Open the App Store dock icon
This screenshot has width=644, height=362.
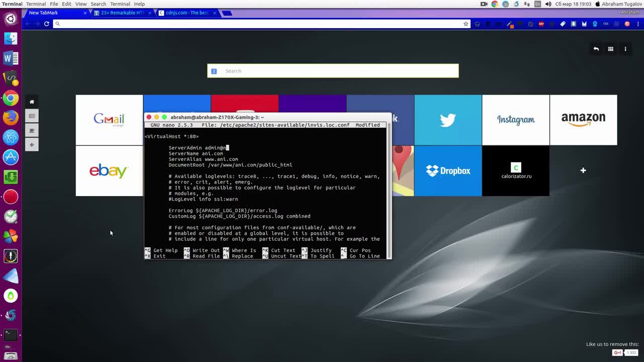click(x=11, y=157)
